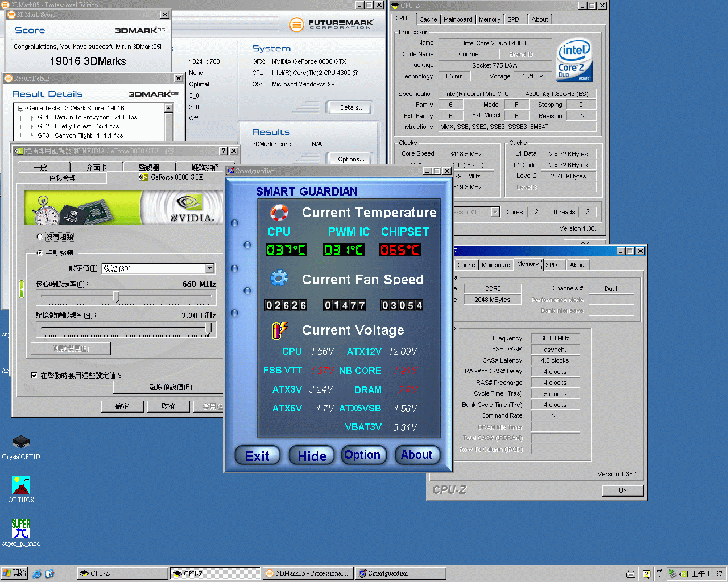Click the memory clock frequency slider
This screenshot has height=582, width=728.
tap(208, 329)
